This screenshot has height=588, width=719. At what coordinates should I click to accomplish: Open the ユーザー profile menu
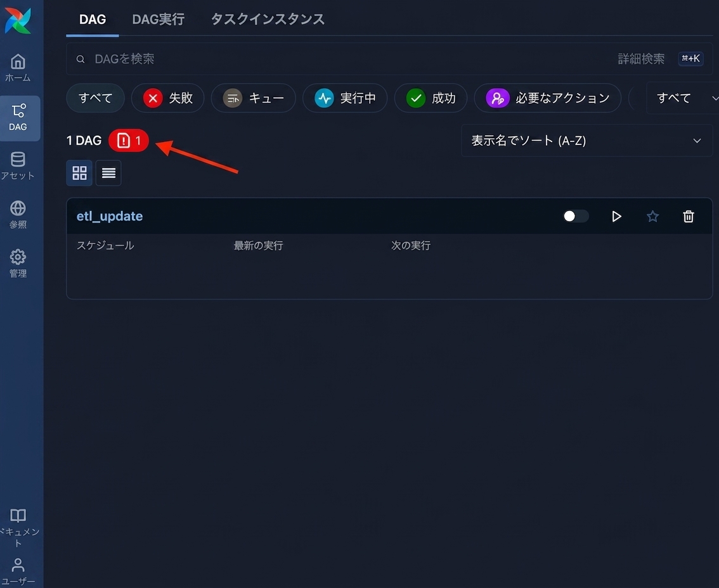(18, 572)
